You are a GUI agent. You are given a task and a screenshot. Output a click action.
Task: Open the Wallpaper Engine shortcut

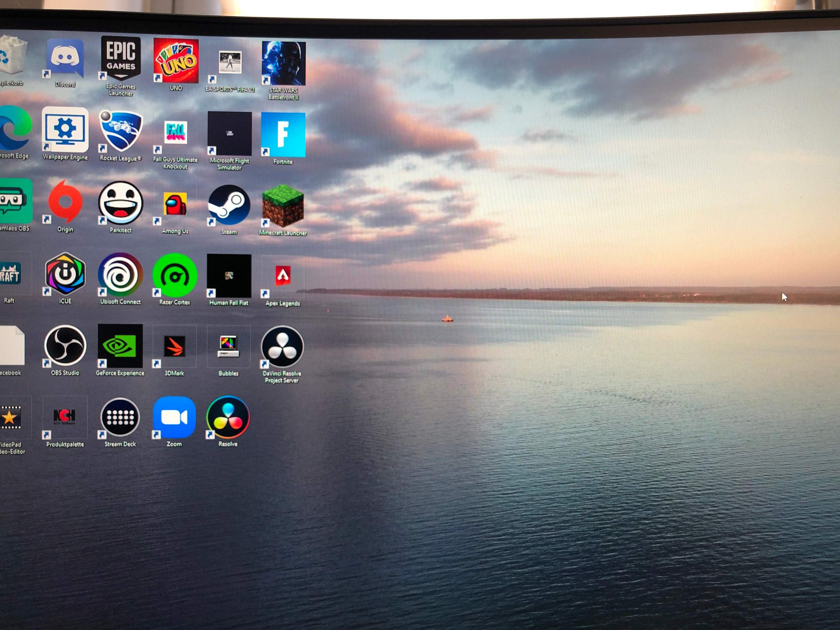(65, 130)
